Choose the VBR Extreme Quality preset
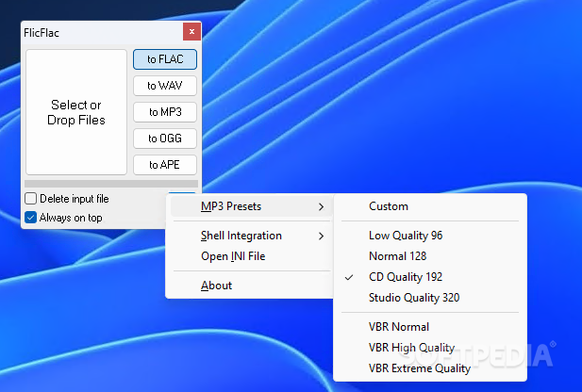This screenshot has height=392, width=582. point(430,368)
